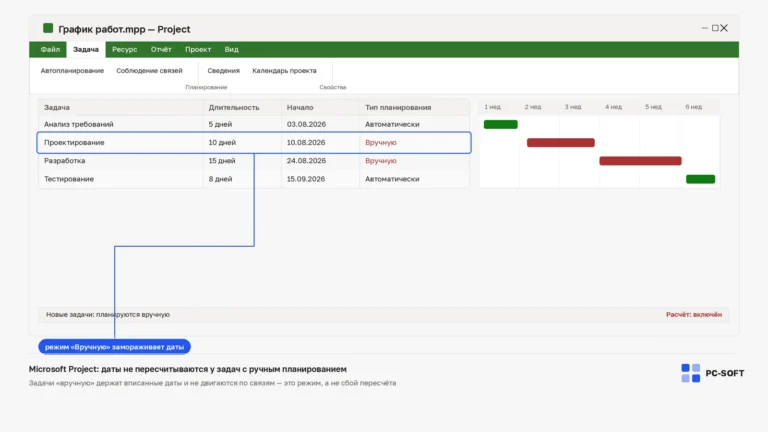
Task: Click Вручную in the Проектирование row
Action: click(381, 143)
